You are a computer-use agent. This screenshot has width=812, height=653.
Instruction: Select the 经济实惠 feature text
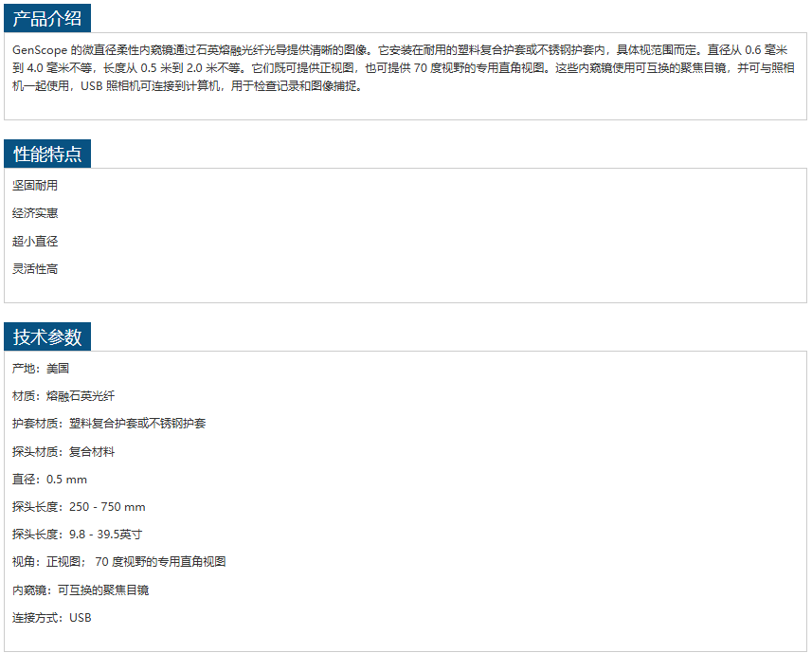pyautogui.click(x=35, y=213)
